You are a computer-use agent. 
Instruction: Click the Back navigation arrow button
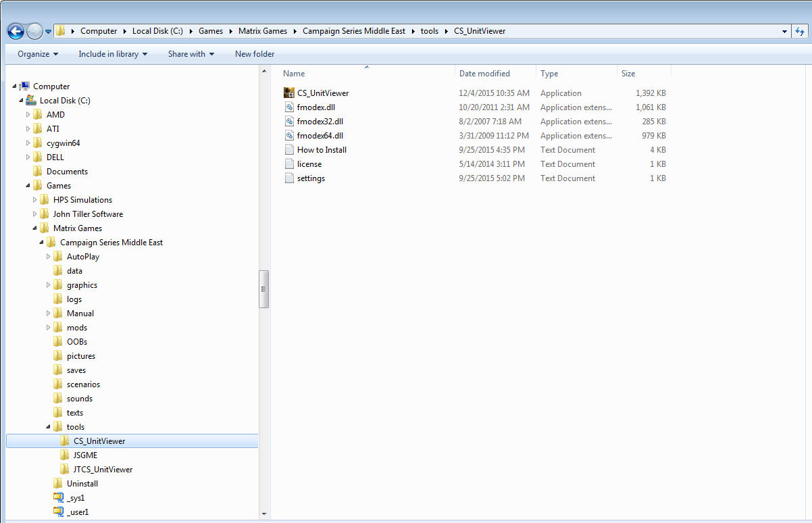coord(16,31)
